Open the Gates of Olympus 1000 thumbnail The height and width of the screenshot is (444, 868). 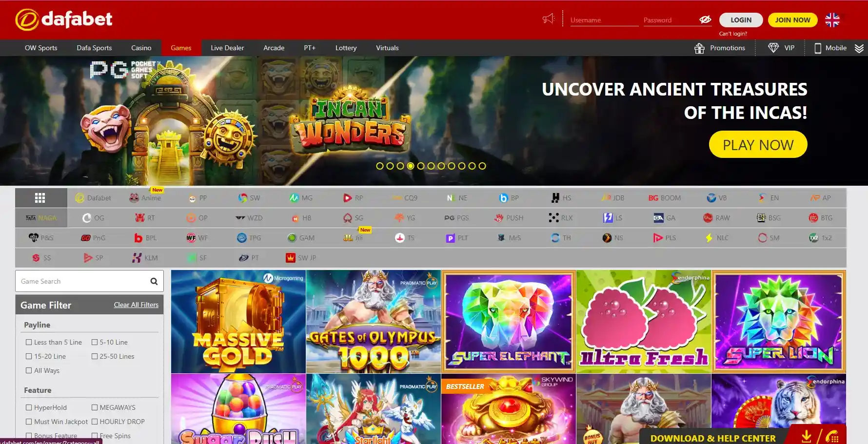pyautogui.click(x=373, y=322)
